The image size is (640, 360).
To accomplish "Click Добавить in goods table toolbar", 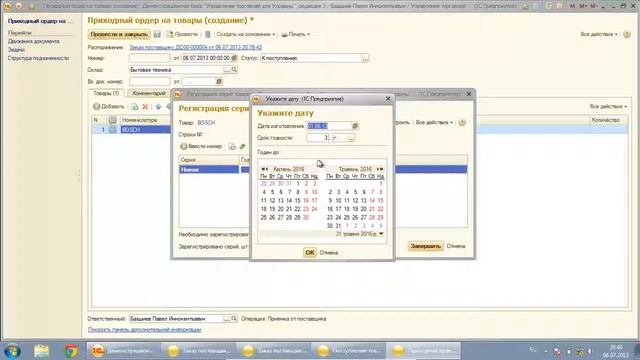I will tap(109, 107).
